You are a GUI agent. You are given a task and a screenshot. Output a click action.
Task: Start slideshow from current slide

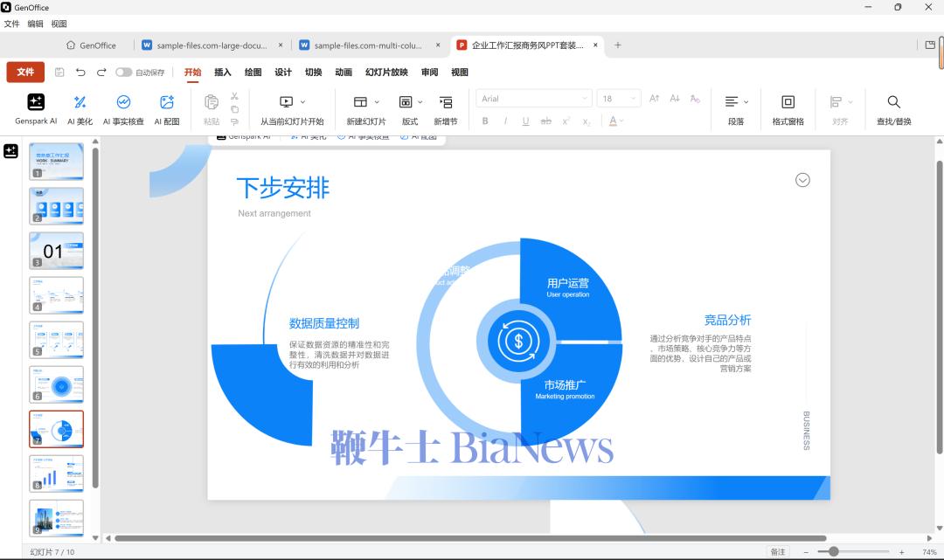point(292,108)
